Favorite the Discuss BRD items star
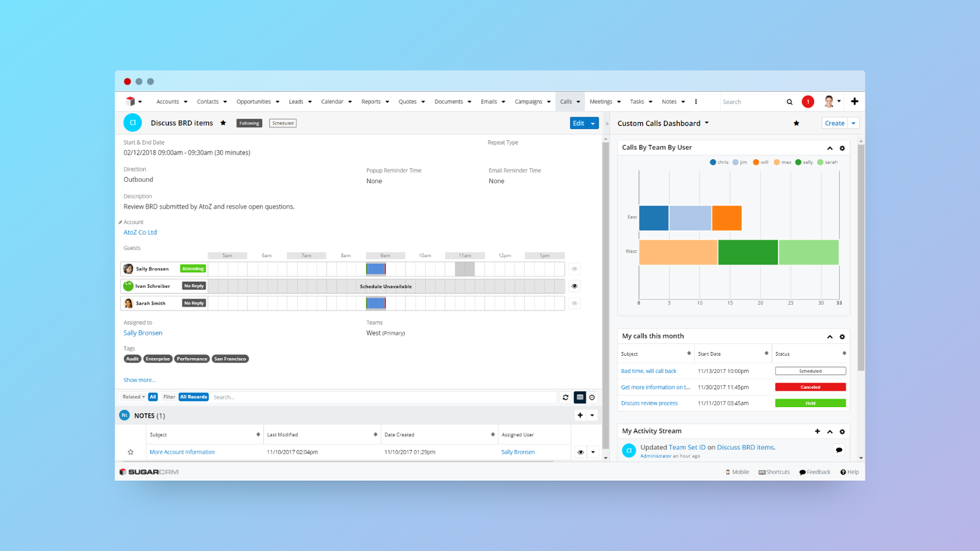Image resolution: width=980 pixels, height=551 pixels. pos(224,123)
